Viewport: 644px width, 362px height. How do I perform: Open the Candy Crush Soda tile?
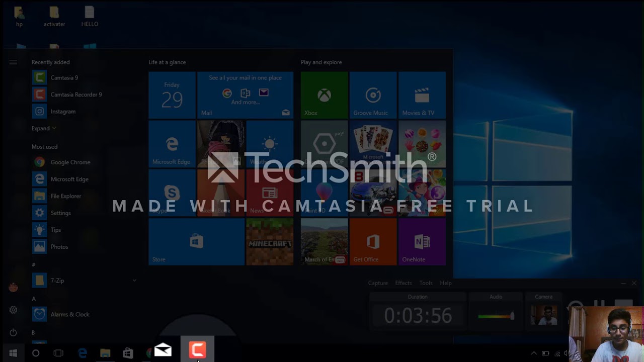(422, 144)
